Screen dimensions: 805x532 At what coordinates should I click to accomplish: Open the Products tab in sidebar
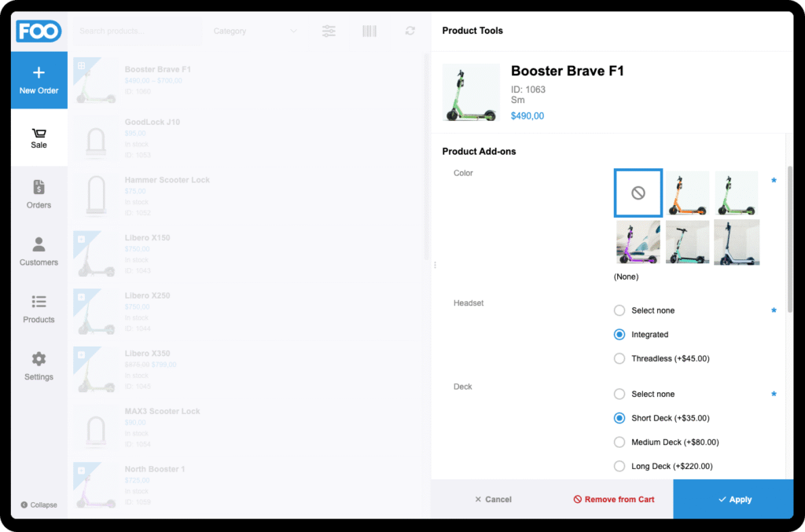(x=39, y=309)
